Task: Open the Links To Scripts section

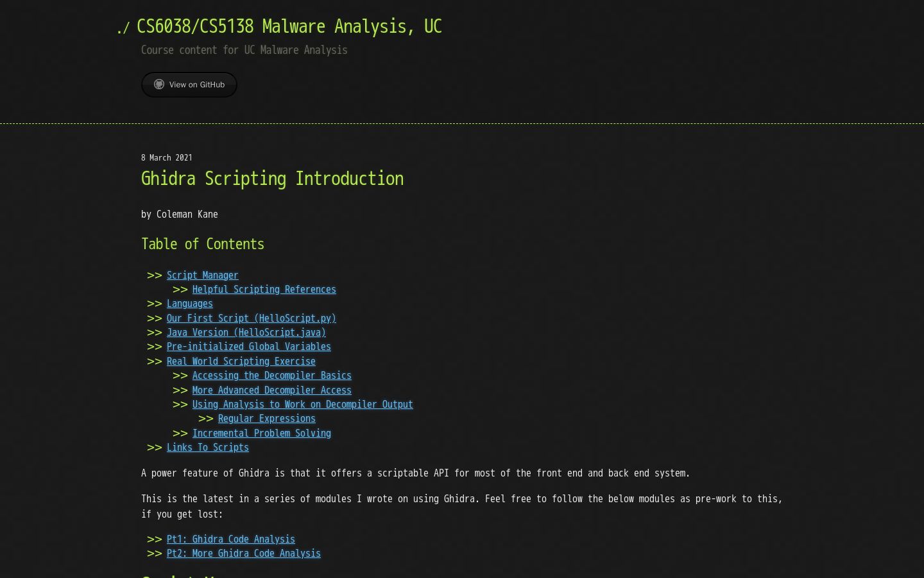Action: 208,448
